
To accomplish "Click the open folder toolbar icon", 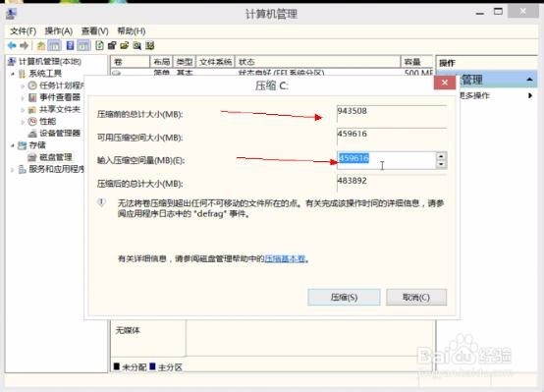I will tap(125, 45).
